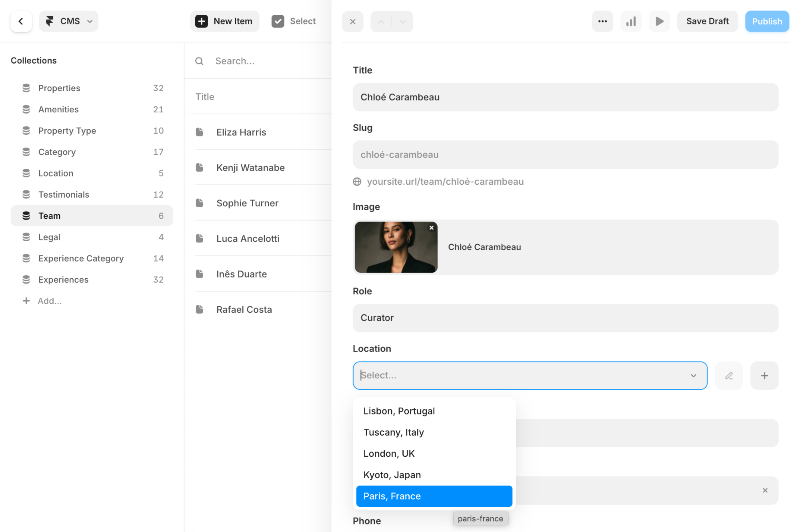Click the preview play button
Screen dimensions: 800x532
click(x=659, y=22)
